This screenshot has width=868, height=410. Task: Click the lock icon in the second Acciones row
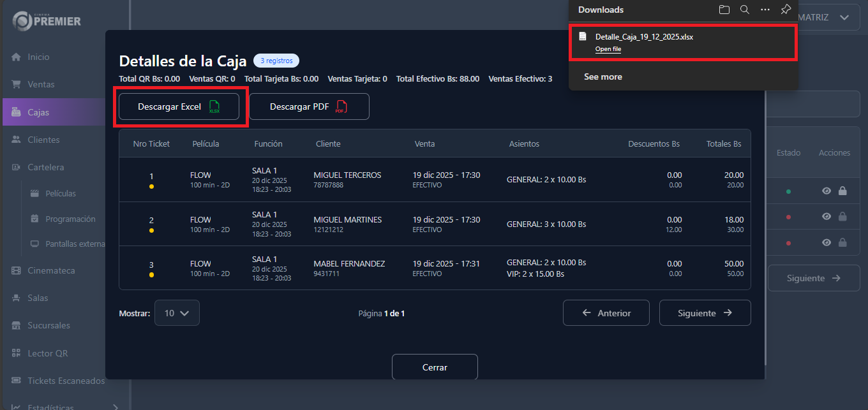[844, 216]
